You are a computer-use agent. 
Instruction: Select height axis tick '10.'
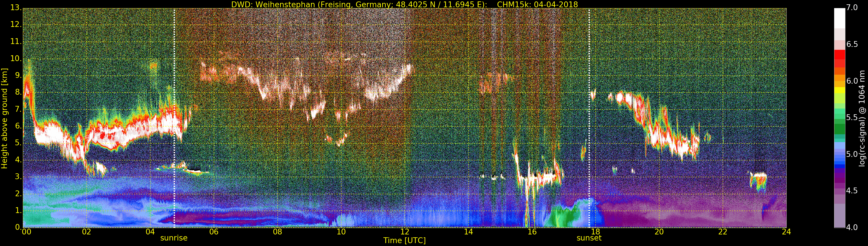point(16,59)
